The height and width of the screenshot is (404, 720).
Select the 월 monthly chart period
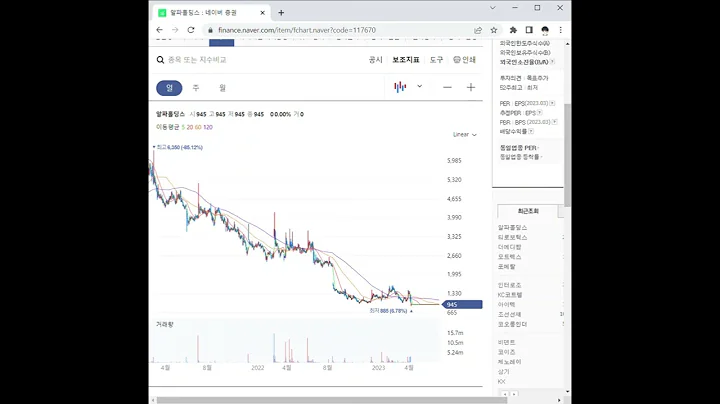pos(222,88)
